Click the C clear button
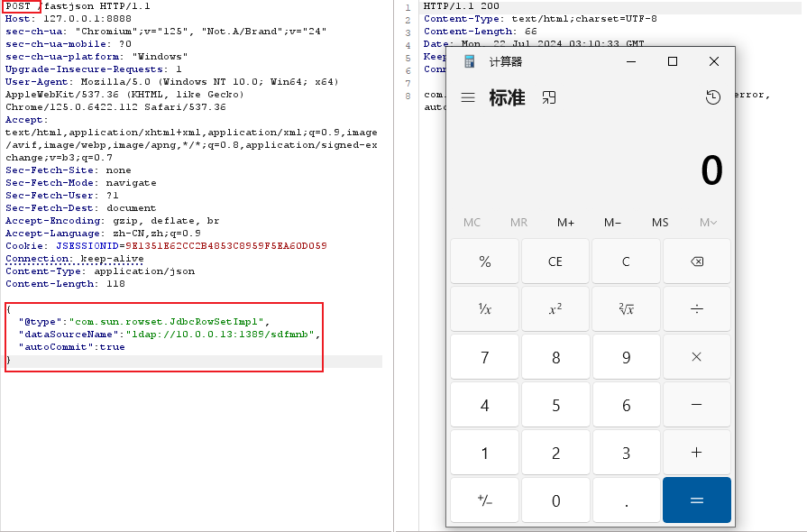 [x=626, y=261]
